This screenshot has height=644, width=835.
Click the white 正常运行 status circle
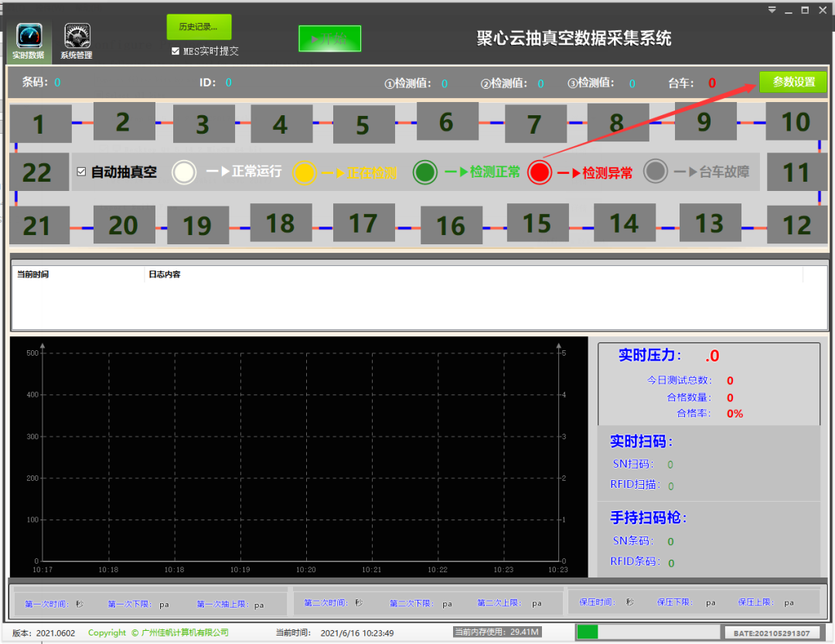click(184, 172)
